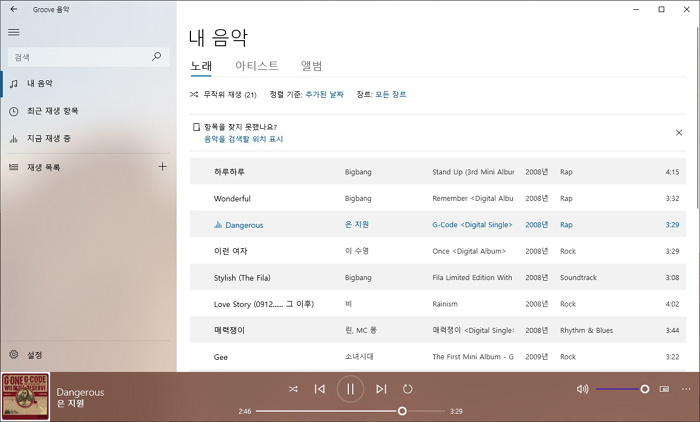The height and width of the screenshot is (422, 700).
Task: Switch to mini player view
Action: point(664,389)
